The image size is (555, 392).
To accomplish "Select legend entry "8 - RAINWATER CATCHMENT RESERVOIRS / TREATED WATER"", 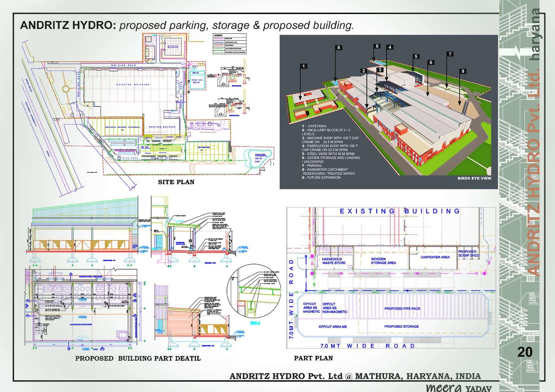I will 328,172.
